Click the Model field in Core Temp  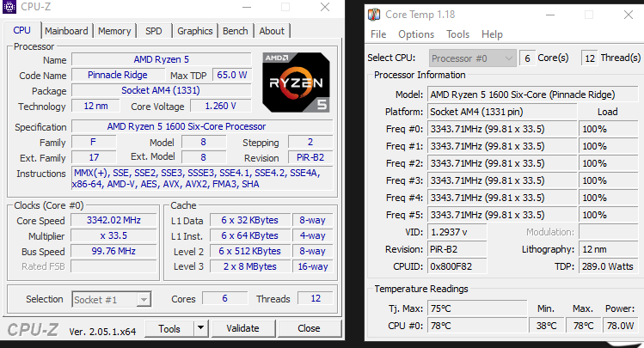(532, 95)
